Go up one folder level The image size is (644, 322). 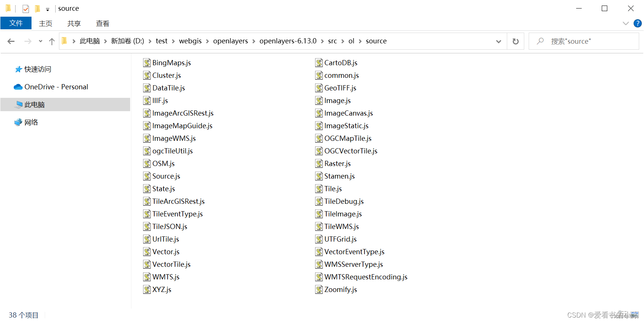click(52, 41)
